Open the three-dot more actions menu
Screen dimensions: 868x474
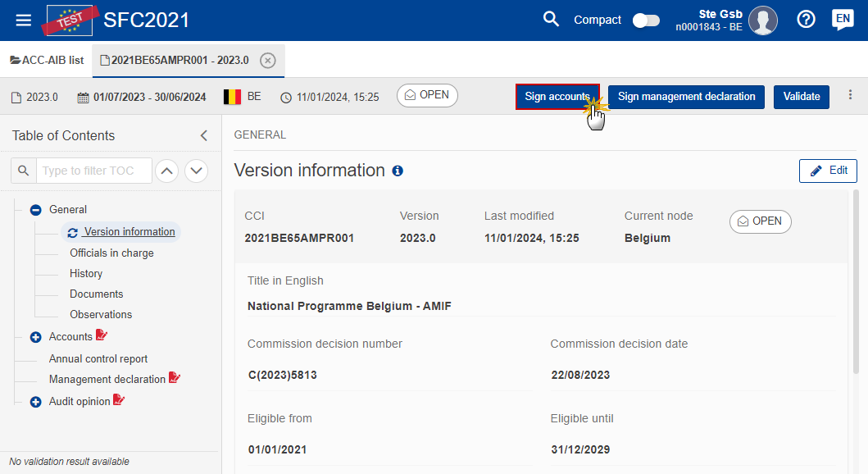(x=850, y=96)
